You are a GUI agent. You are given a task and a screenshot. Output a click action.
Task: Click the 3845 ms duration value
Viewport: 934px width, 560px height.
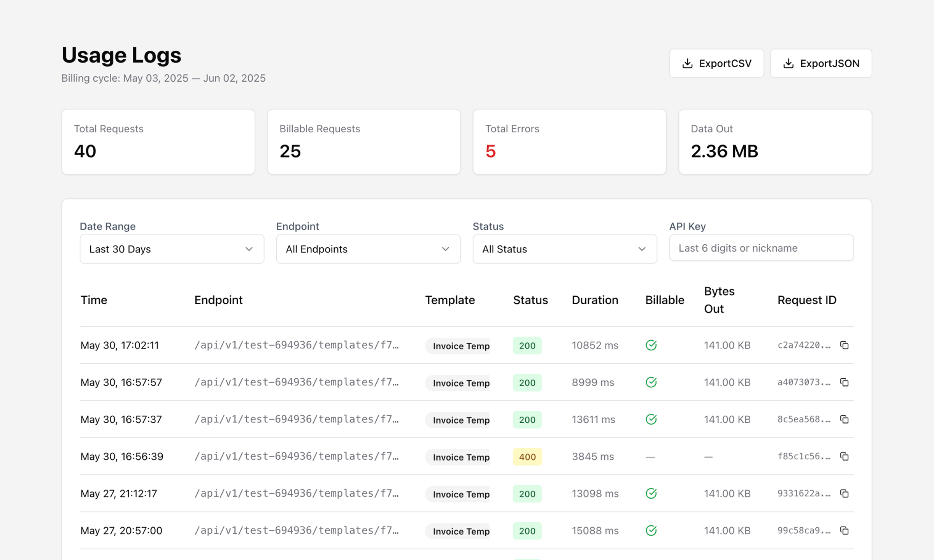click(593, 457)
